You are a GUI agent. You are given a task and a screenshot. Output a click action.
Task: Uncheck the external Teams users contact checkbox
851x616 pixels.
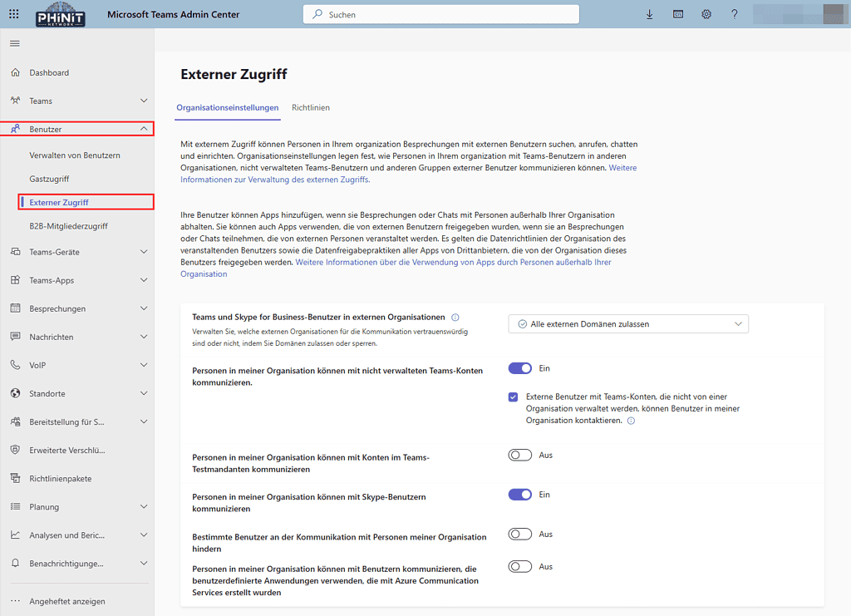coord(513,397)
